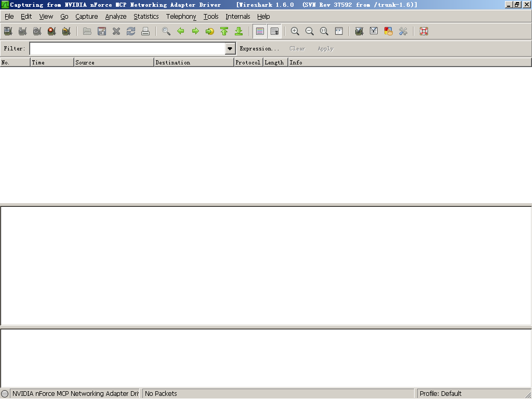Edit display filters icon

pos(374,31)
